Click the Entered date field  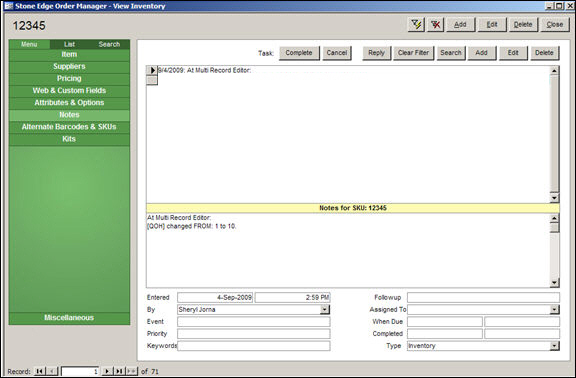coord(215,298)
